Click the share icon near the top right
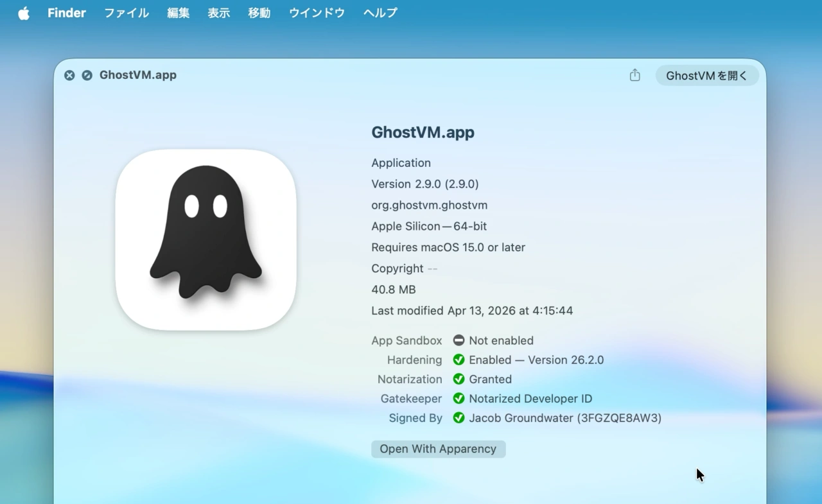 point(634,75)
